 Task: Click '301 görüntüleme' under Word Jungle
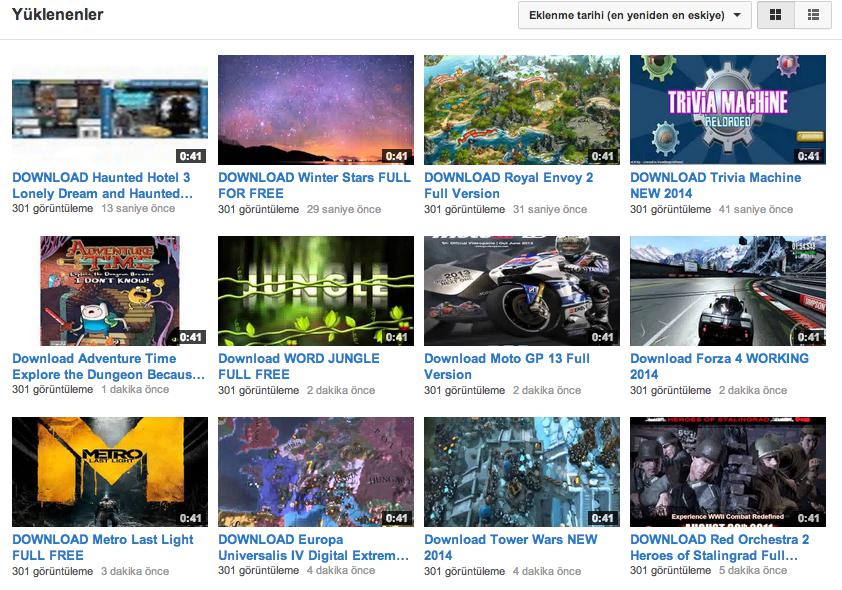tap(258, 390)
